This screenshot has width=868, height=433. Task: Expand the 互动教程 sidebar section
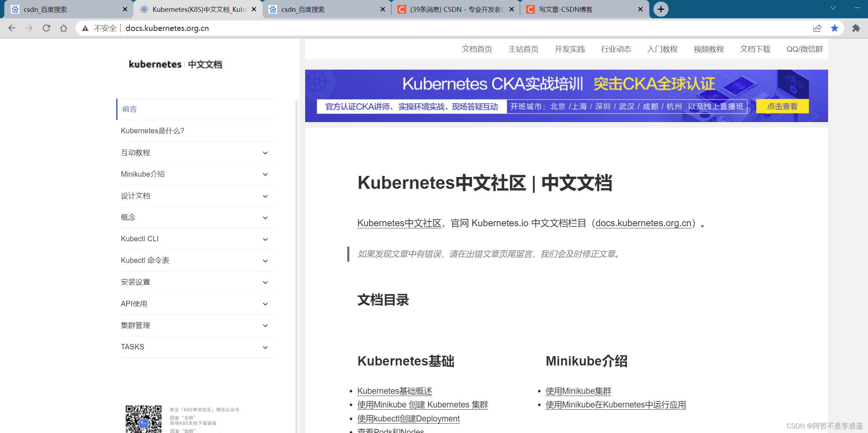[x=265, y=153]
